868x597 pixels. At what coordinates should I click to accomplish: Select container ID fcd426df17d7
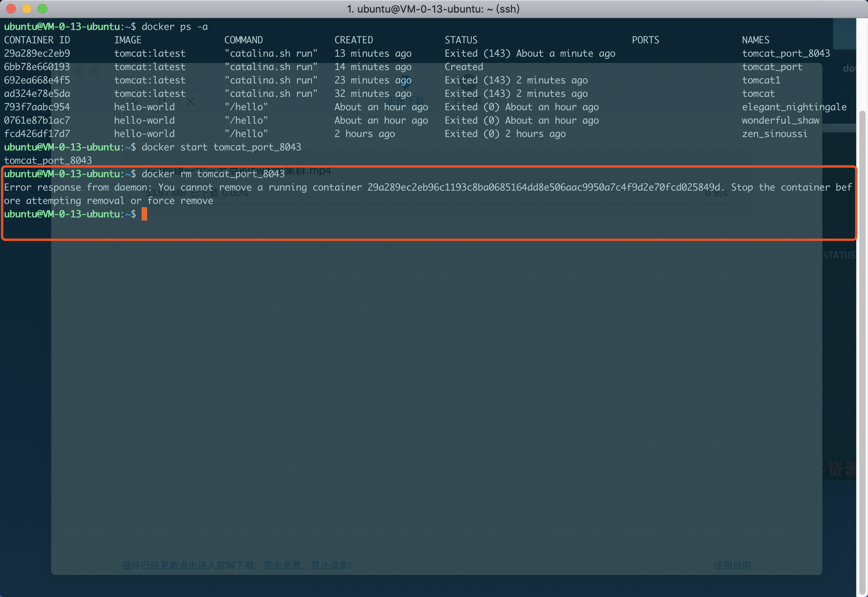click(37, 133)
